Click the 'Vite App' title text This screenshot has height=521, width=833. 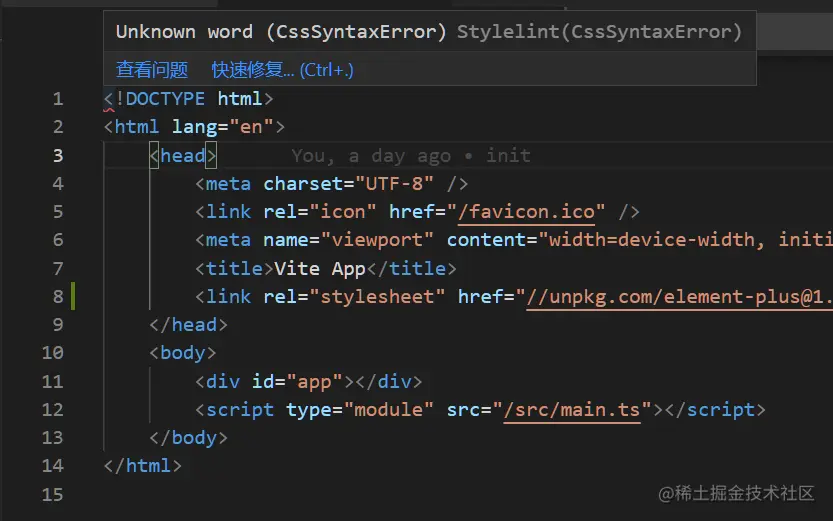320,269
